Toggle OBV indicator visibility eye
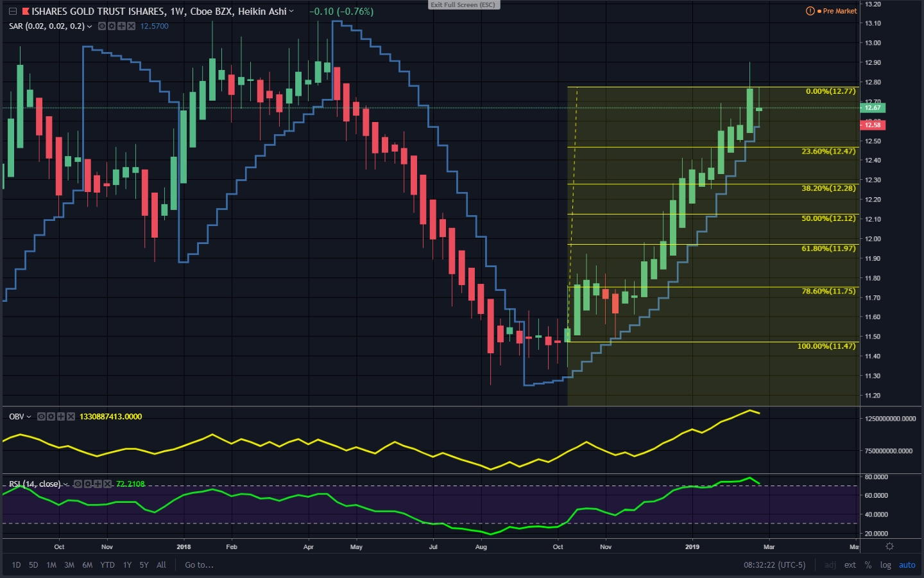Image resolution: width=924 pixels, height=578 pixels. click(41, 417)
